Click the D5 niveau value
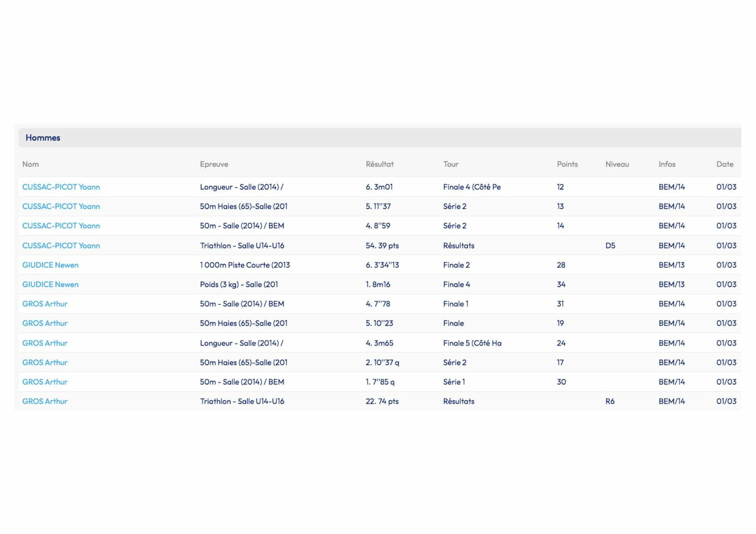Screen dimensions: 756x534 coord(610,246)
